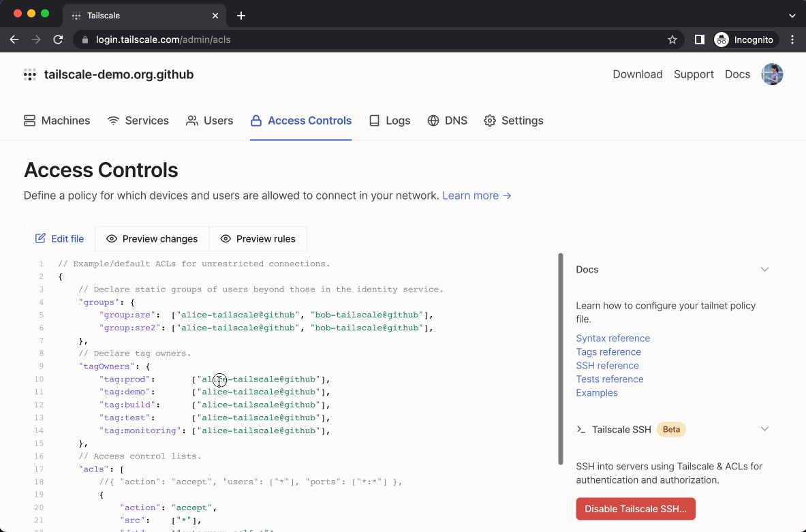
Task: Click the "// Declare tag owners." comment
Action: pos(135,354)
